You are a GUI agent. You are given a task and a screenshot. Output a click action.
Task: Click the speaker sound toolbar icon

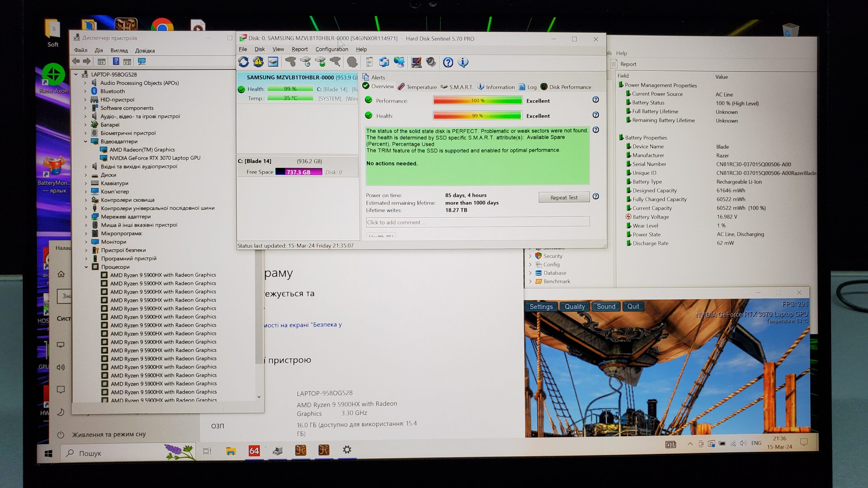click(x=431, y=62)
